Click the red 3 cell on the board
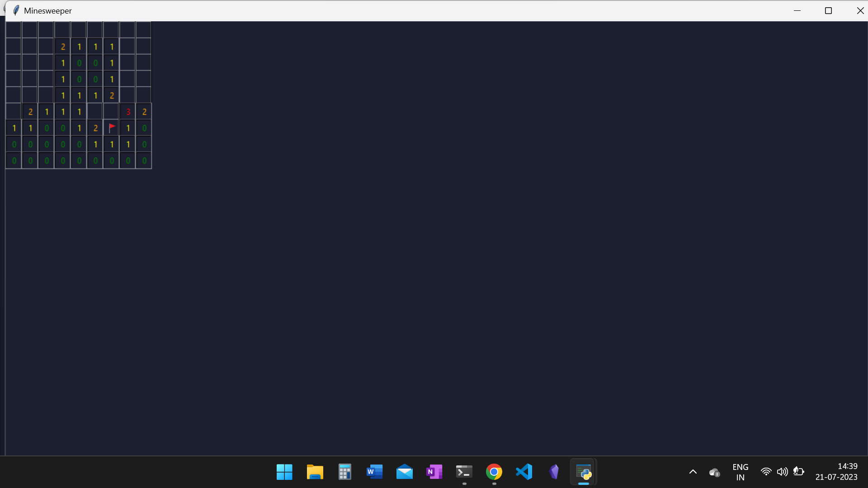Viewport: 868px width, 488px height. point(128,111)
